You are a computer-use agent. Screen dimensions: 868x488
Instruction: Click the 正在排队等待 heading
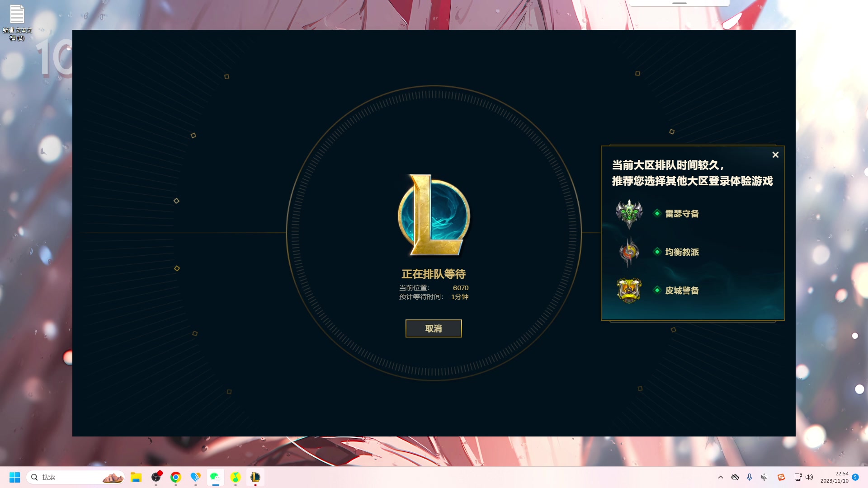[434, 274]
